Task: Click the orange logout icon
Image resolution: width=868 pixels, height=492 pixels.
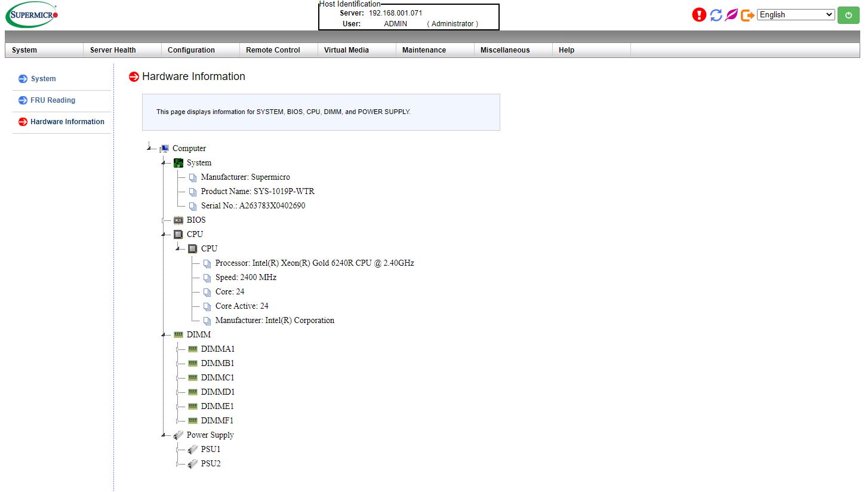Action: click(x=747, y=15)
